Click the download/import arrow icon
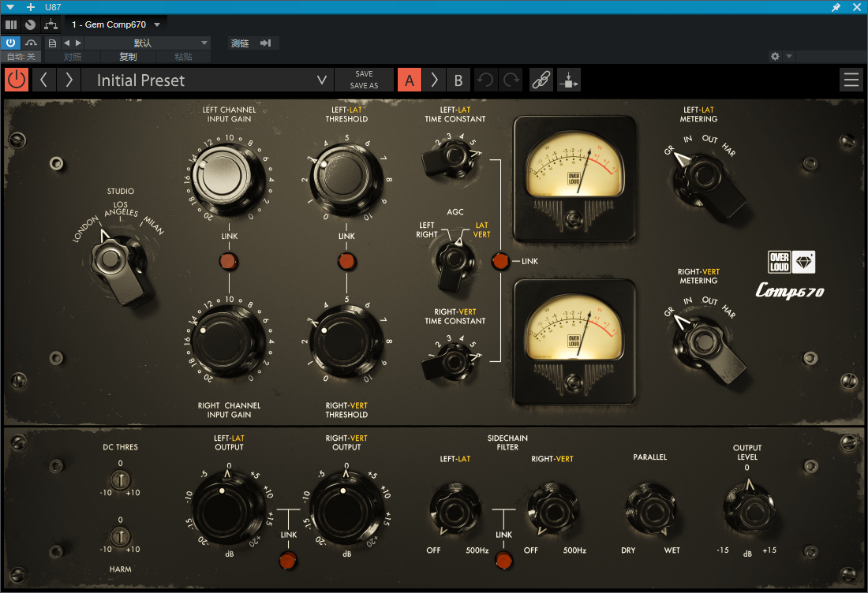Screen dimensions: 868x593 [568, 80]
